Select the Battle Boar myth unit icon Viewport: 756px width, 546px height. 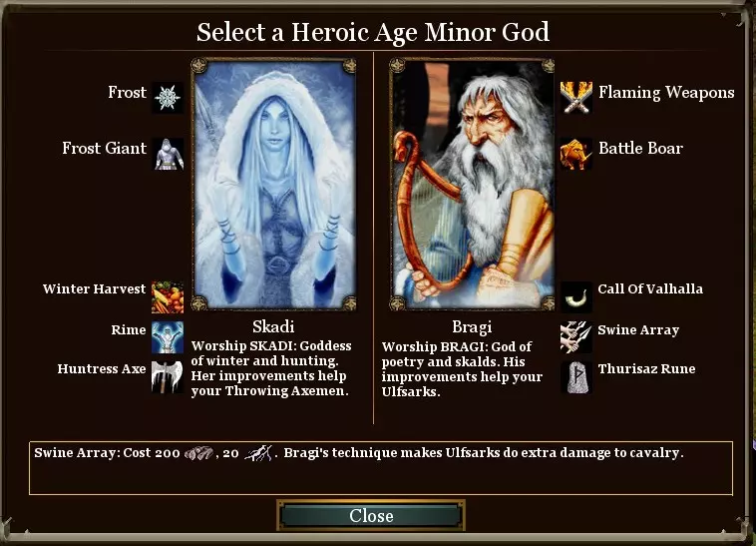(x=576, y=154)
